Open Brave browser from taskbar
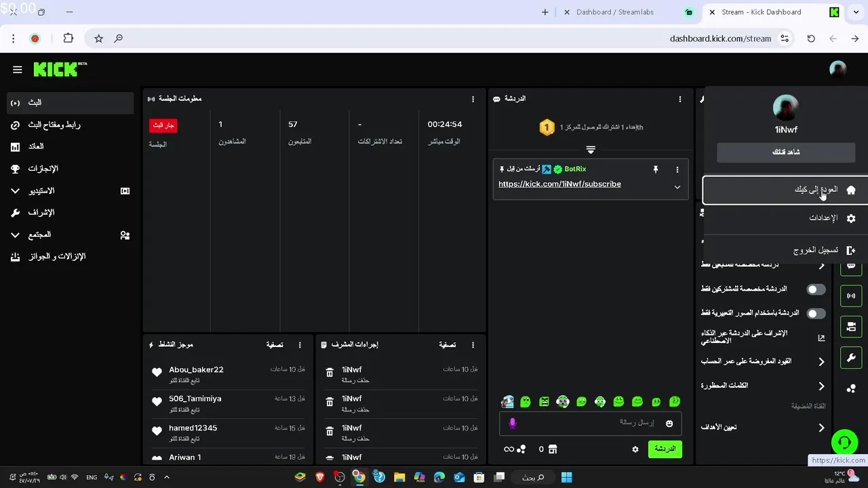The image size is (868, 488). (x=319, y=477)
